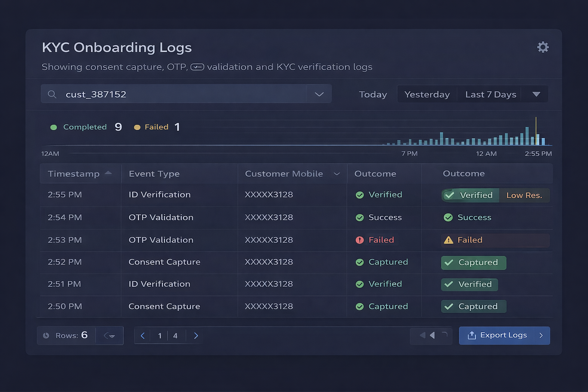Image resolution: width=588 pixels, height=392 pixels.
Task: Click mobile XXXXX3128 in 2:55 PM row
Action: (269, 195)
